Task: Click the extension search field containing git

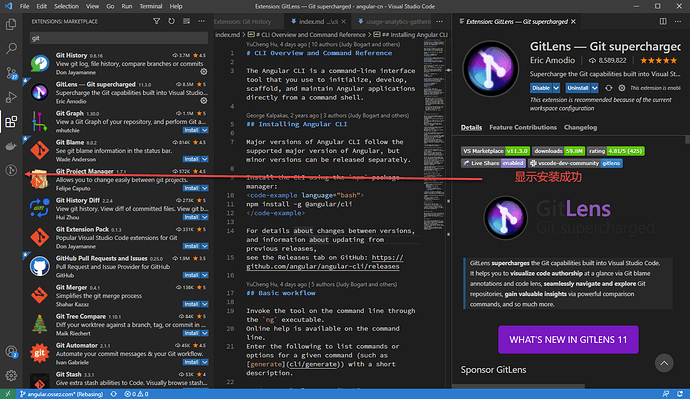Action: (119, 38)
